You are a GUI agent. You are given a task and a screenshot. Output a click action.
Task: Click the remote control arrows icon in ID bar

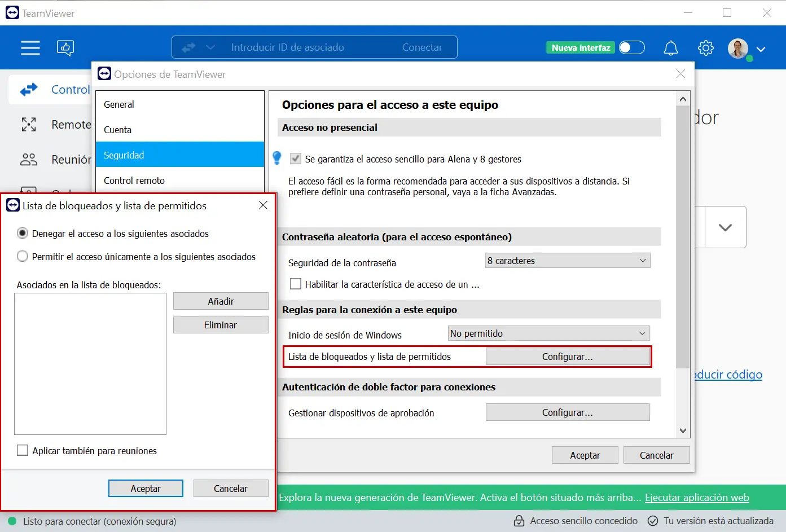click(188, 47)
